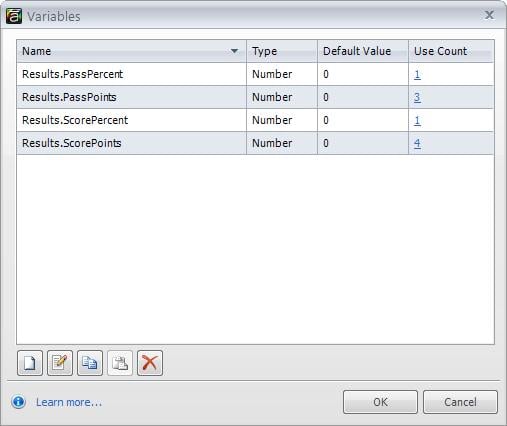
Task: Close the Variables dialog with the X
Action: point(489,15)
